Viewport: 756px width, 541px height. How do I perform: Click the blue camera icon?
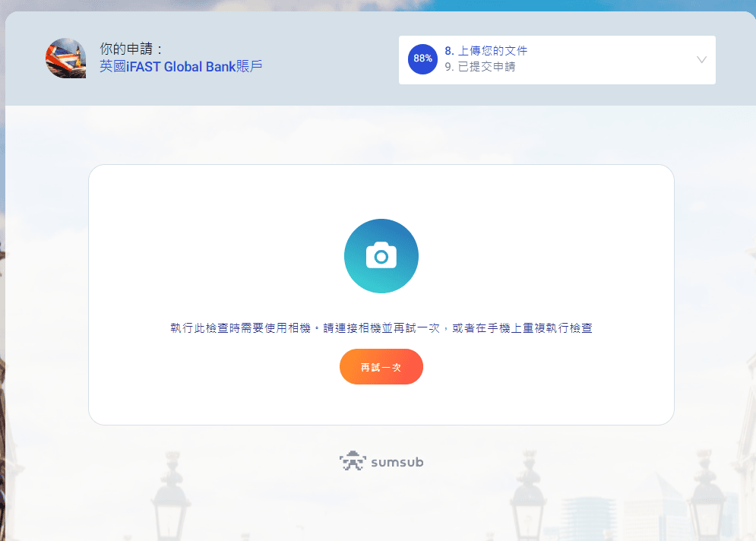point(381,256)
